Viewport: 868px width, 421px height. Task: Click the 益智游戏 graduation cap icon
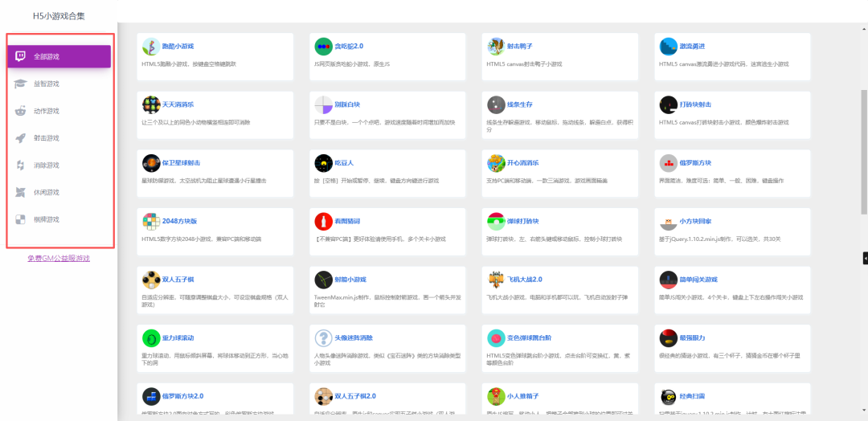coord(20,84)
